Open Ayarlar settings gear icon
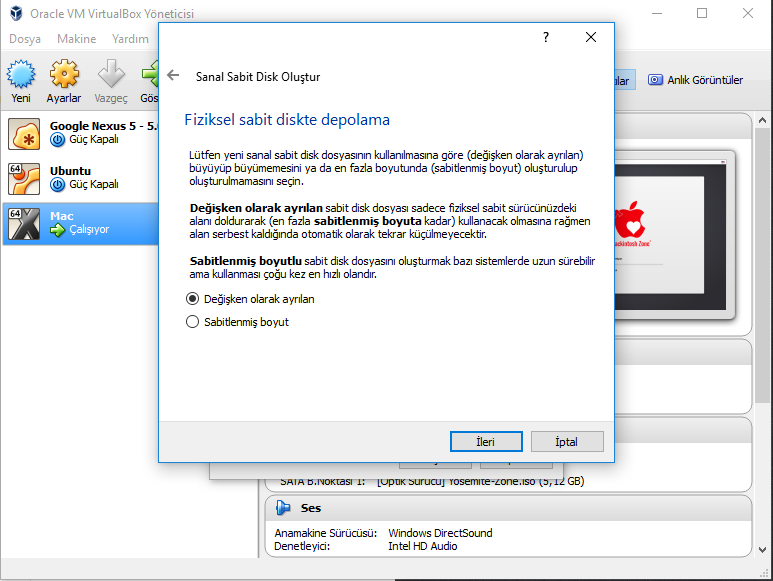The height and width of the screenshot is (581, 773). [64, 74]
